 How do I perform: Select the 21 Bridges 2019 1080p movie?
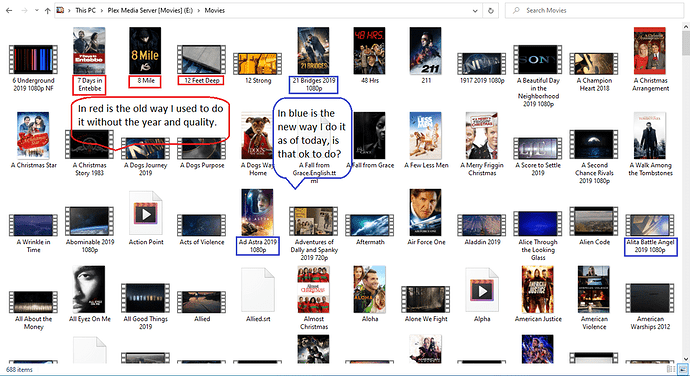[313, 51]
